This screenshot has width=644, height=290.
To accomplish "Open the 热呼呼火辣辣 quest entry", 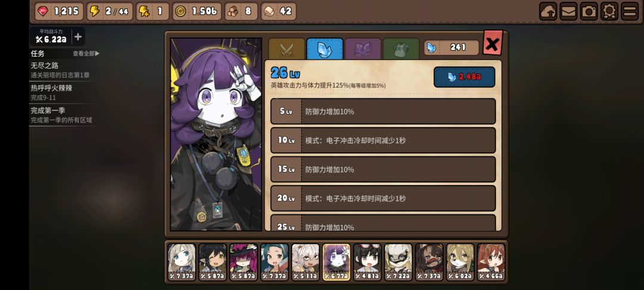I will pyautogui.click(x=63, y=92).
